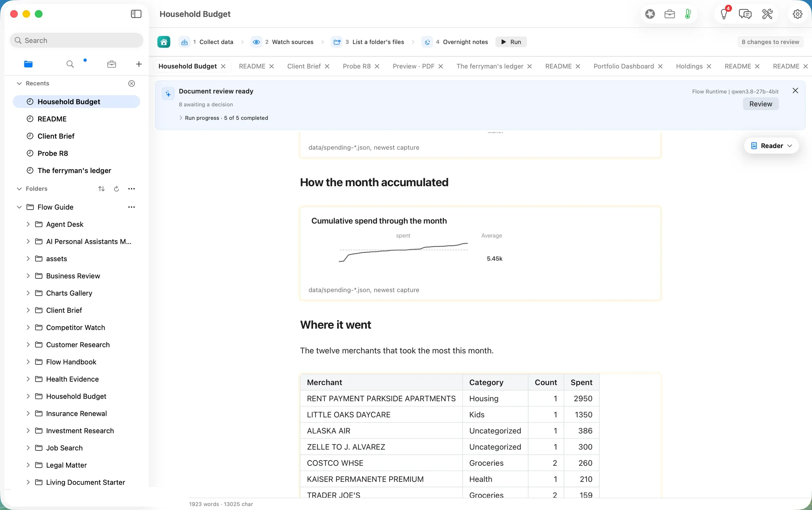Screen dimensions: 812x510
Task: Open Flow Guide folder more options
Action: [132, 207]
